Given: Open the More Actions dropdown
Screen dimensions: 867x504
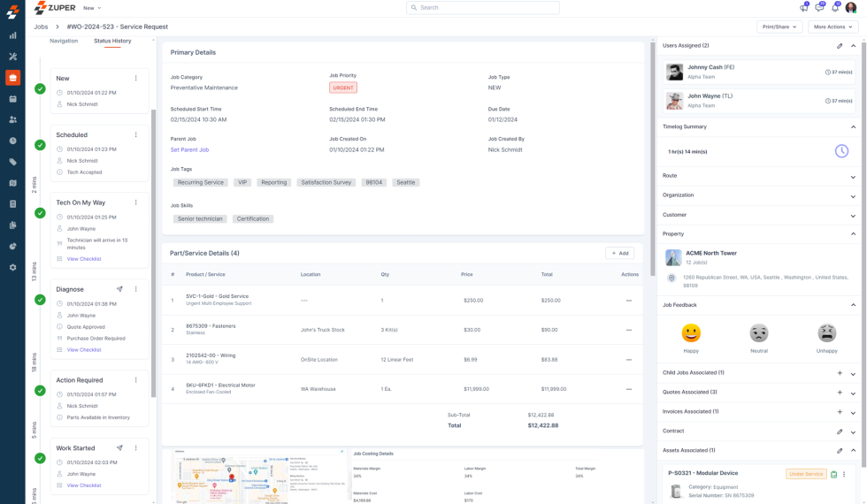Looking at the screenshot, I should (x=833, y=27).
